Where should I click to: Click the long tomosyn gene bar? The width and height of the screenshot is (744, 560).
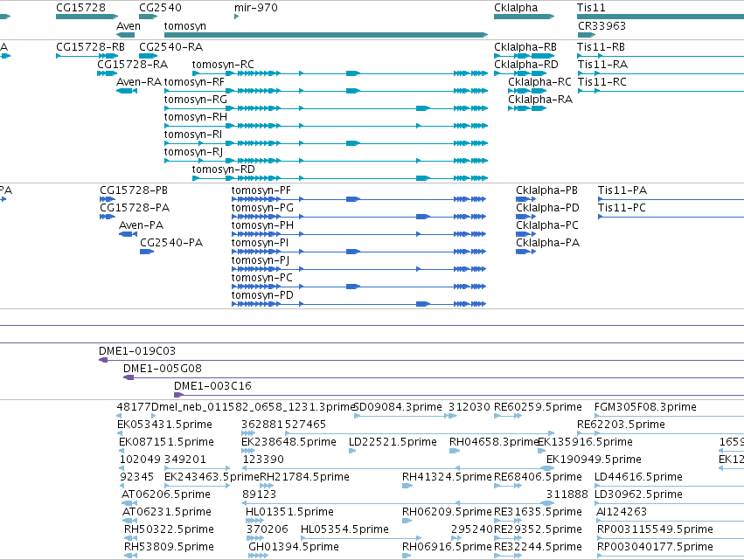pyautogui.click(x=326, y=35)
